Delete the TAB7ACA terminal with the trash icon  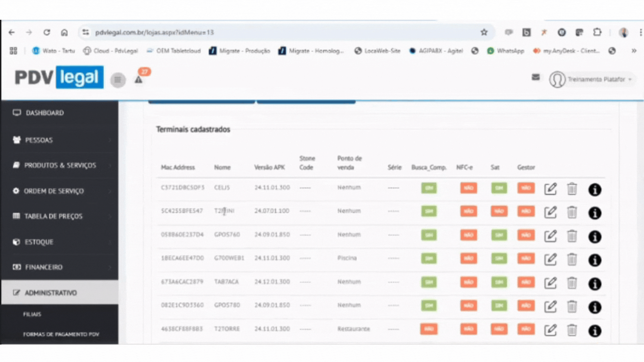[x=572, y=283]
